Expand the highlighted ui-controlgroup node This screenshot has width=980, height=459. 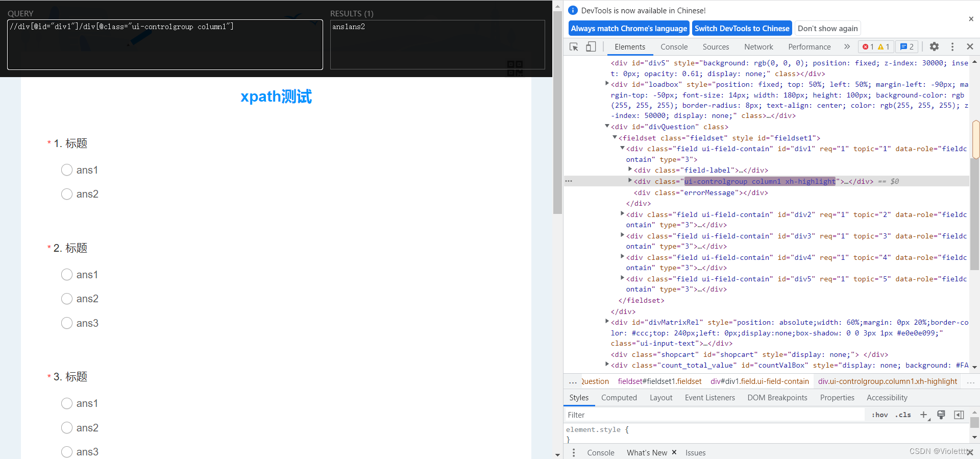[630, 180]
